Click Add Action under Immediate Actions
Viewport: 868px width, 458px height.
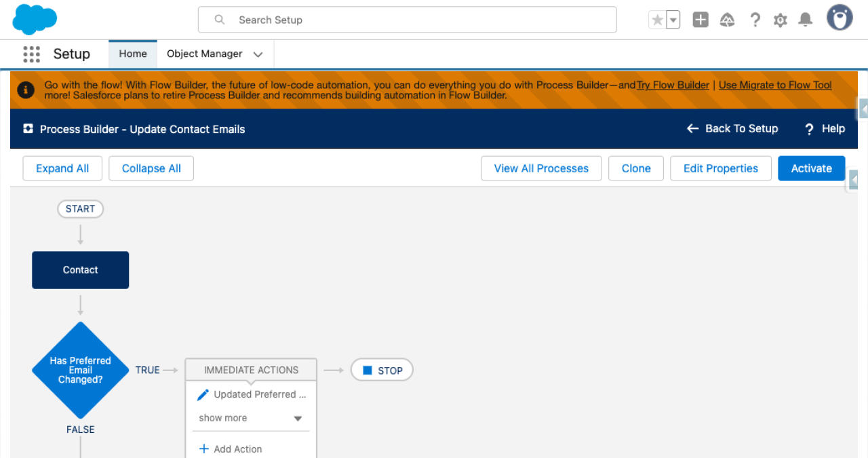point(231,449)
